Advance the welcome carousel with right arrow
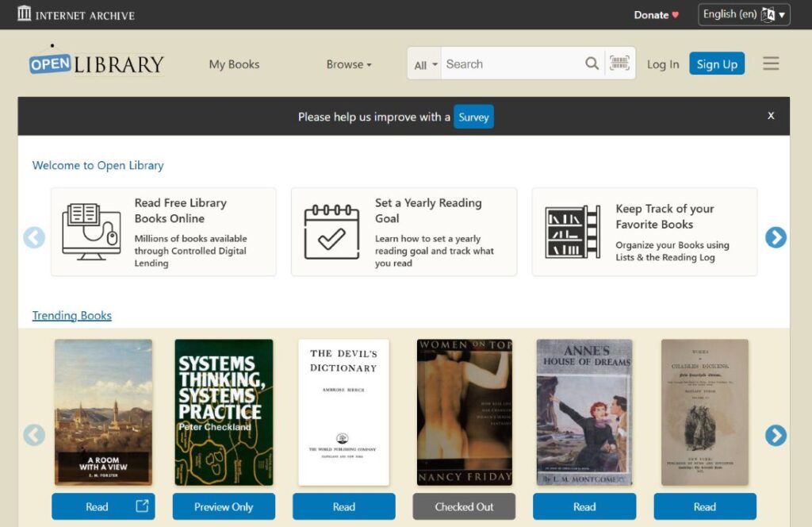812x527 pixels. pos(776,237)
